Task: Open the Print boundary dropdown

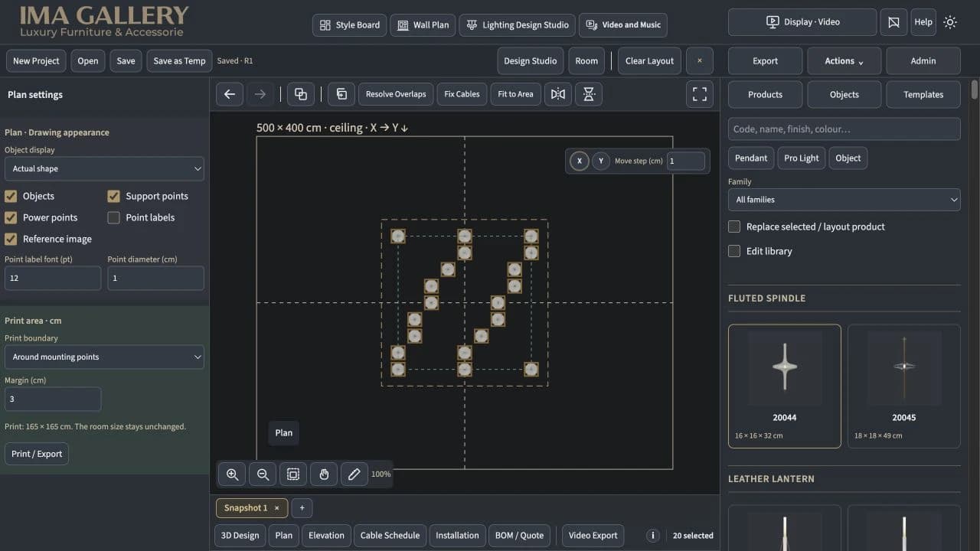Action: 104,357
